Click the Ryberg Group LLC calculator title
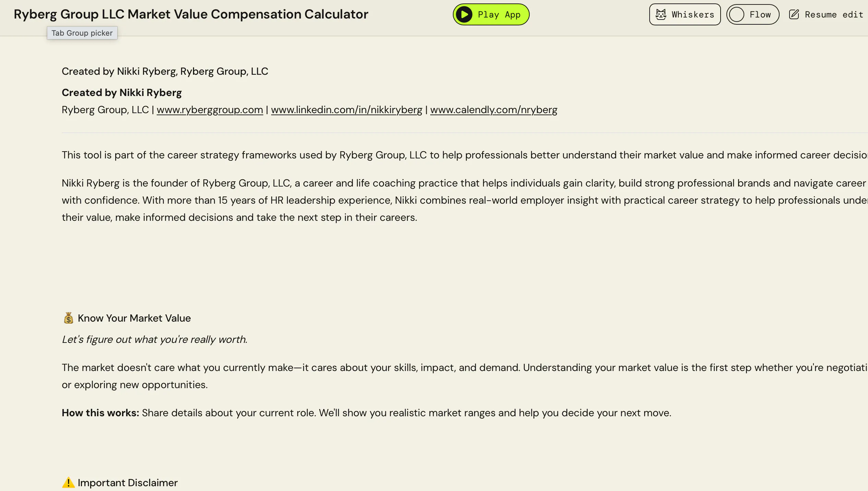The width and height of the screenshot is (868, 491). click(x=191, y=14)
